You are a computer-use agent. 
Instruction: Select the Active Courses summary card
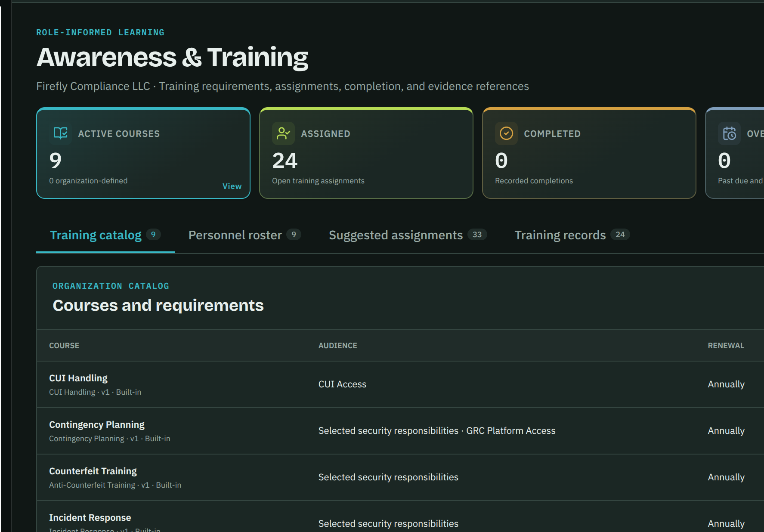(143, 153)
